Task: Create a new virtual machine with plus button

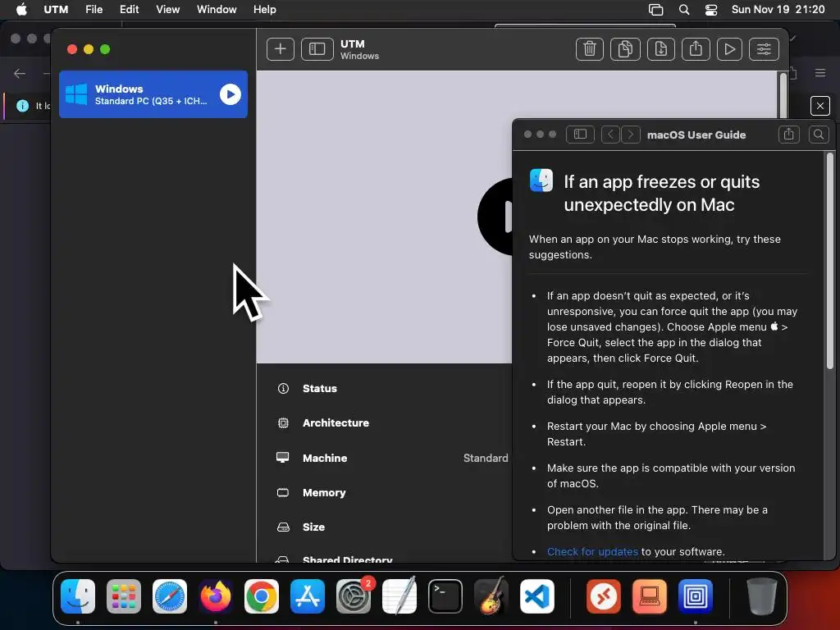Action: (281, 49)
